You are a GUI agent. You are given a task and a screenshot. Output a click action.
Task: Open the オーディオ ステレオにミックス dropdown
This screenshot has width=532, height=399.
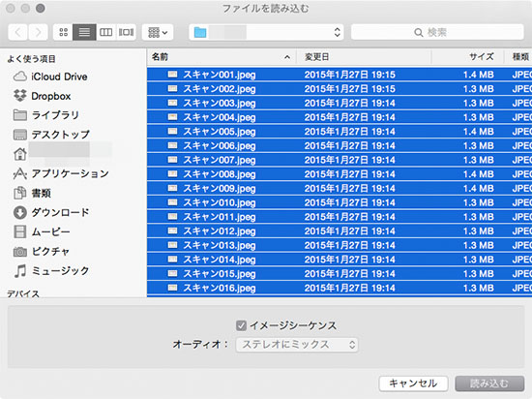tap(297, 345)
